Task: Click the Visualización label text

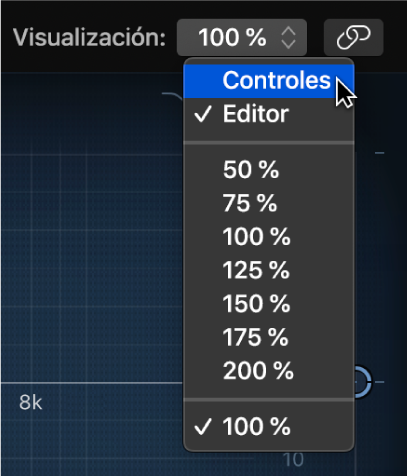Action: (x=89, y=37)
